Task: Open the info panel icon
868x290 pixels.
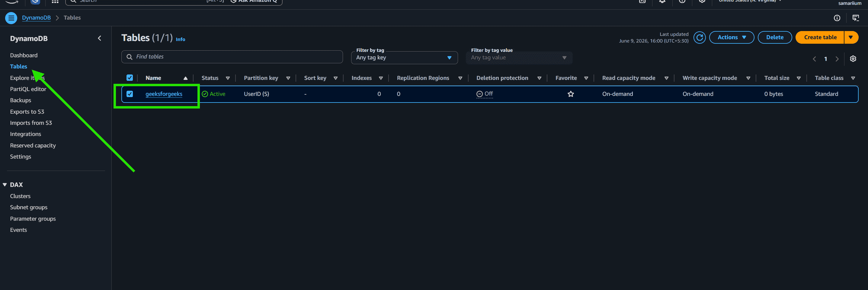Action: point(837,18)
